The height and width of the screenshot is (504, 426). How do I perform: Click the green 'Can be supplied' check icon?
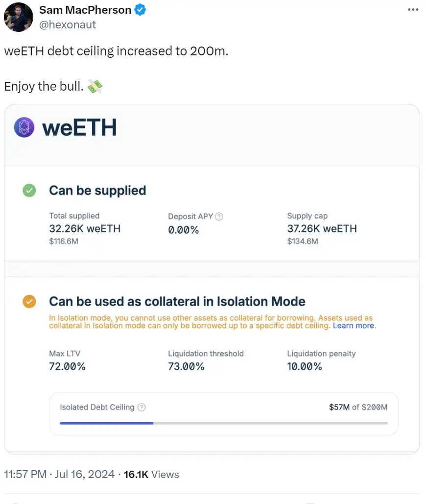[x=29, y=191]
